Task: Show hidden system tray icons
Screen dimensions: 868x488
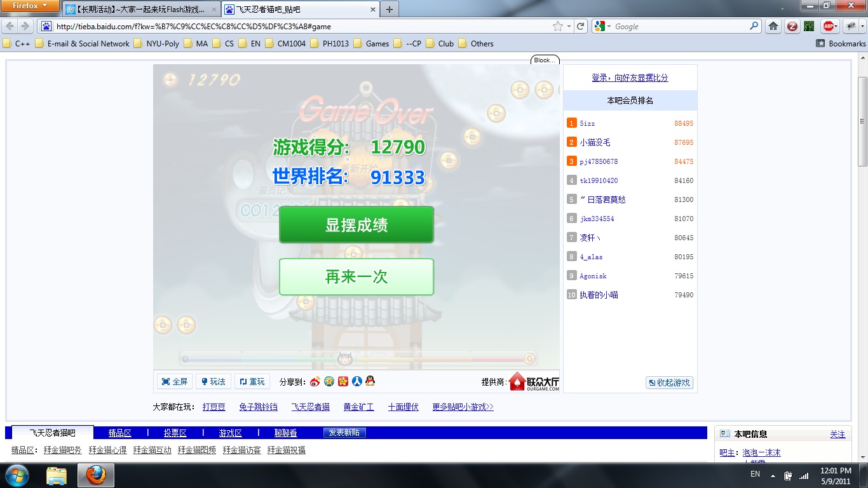Action: tap(773, 475)
